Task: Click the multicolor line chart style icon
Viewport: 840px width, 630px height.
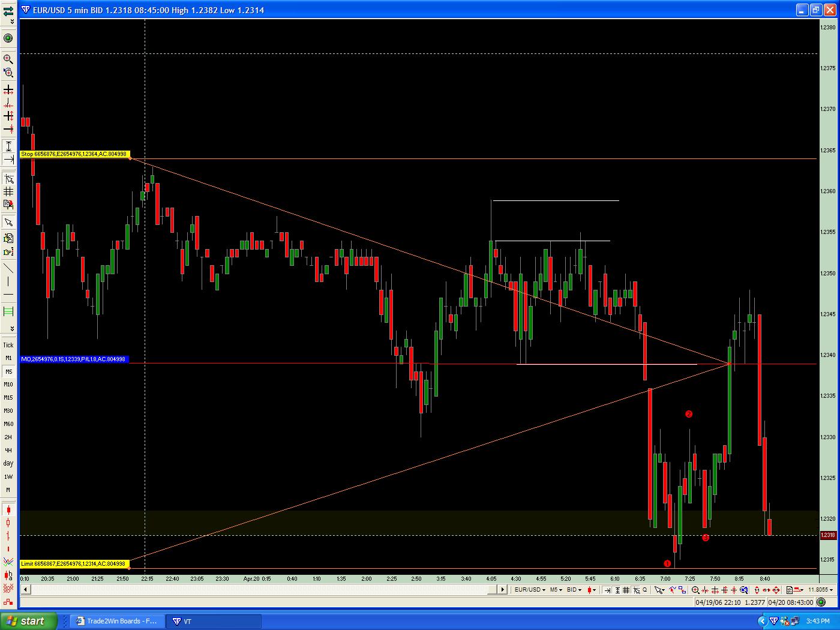Action: 8,562
